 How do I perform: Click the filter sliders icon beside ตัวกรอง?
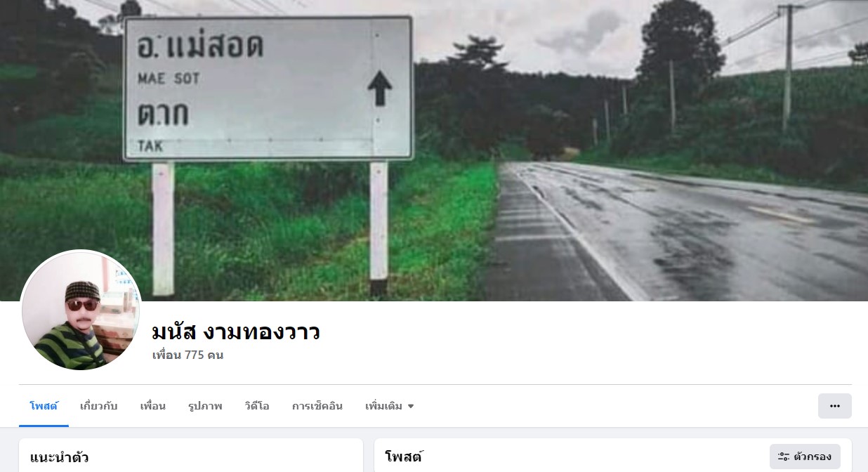pos(784,457)
